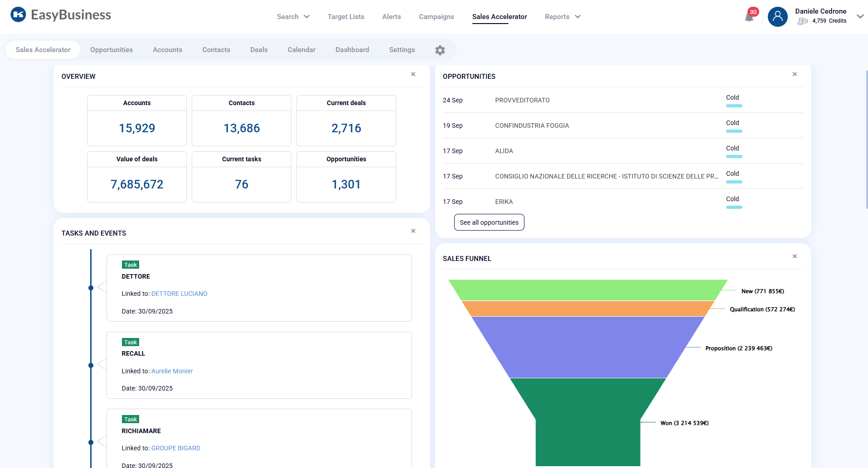Viewport: 868px width, 468px height.
Task: Dismiss the Overview panel
Action: [x=413, y=74]
